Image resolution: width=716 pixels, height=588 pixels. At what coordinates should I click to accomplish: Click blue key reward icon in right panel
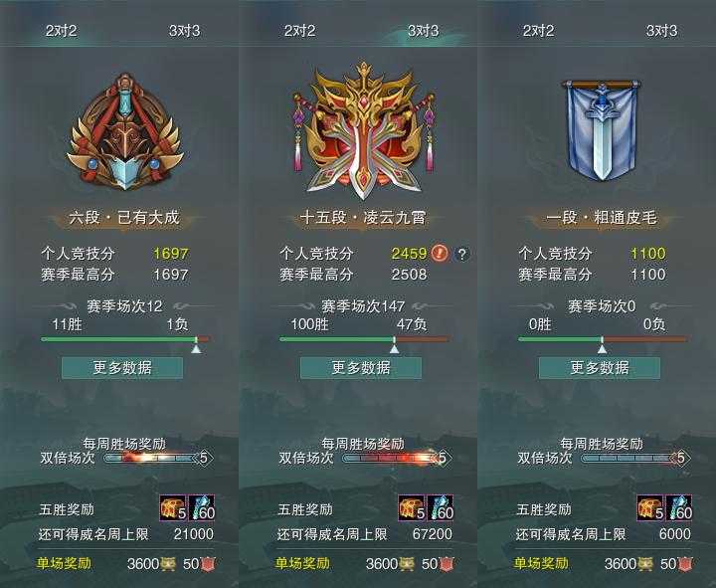pyautogui.click(x=679, y=508)
